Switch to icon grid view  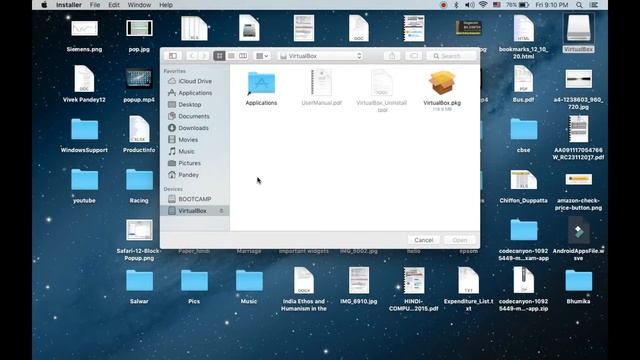(x=219, y=56)
